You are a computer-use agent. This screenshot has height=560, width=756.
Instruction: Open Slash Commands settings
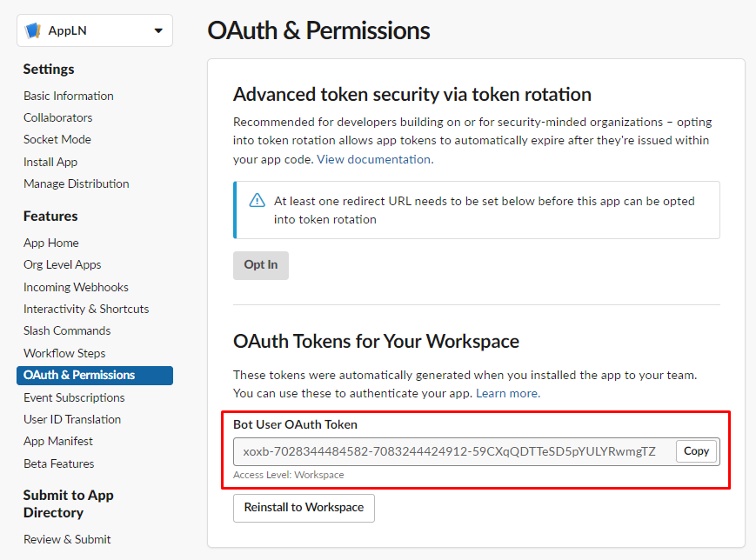coord(66,330)
